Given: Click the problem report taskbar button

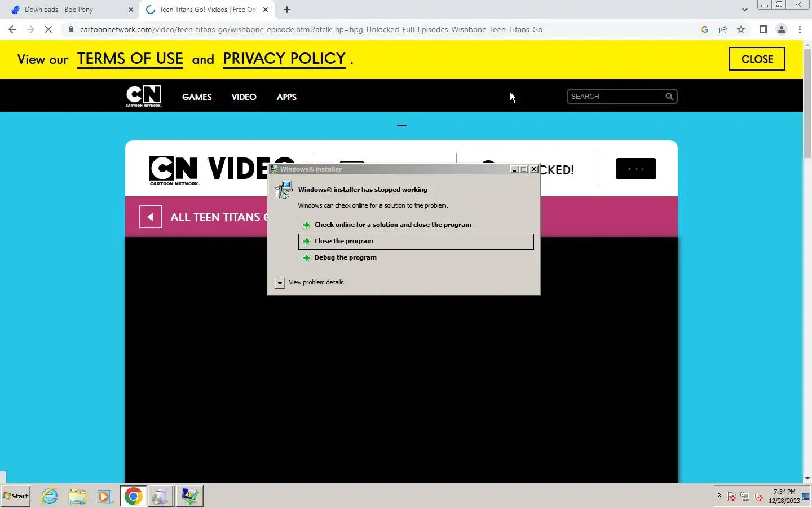Looking at the screenshot, I should 189,496.
